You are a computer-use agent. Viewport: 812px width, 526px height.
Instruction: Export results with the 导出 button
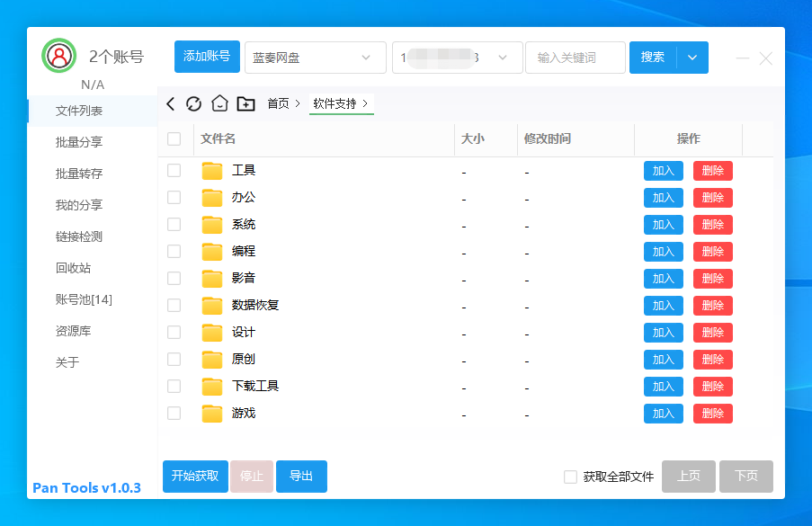(301, 477)
